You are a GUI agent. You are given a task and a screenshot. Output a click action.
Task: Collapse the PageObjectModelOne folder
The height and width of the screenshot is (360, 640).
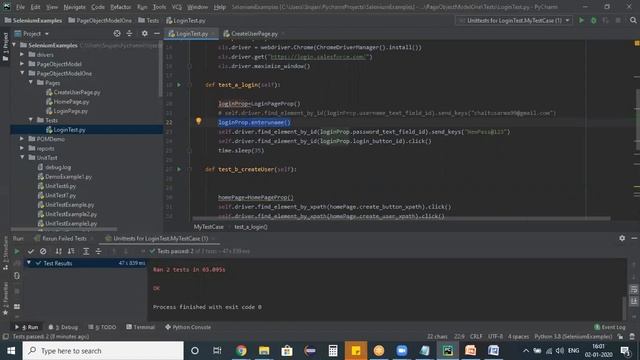point(22,73)
